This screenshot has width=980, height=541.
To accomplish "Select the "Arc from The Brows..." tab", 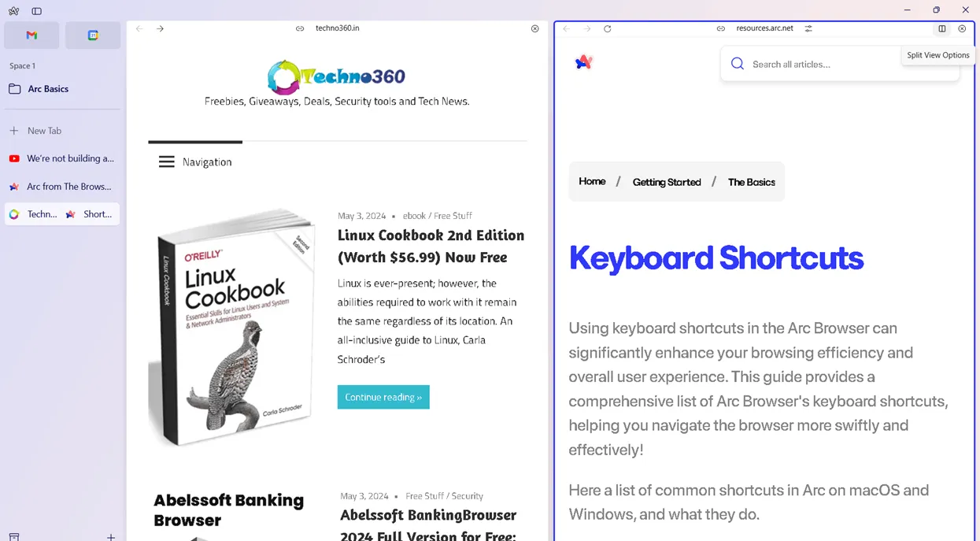I will pyautogui.click(x=62, y=187).
